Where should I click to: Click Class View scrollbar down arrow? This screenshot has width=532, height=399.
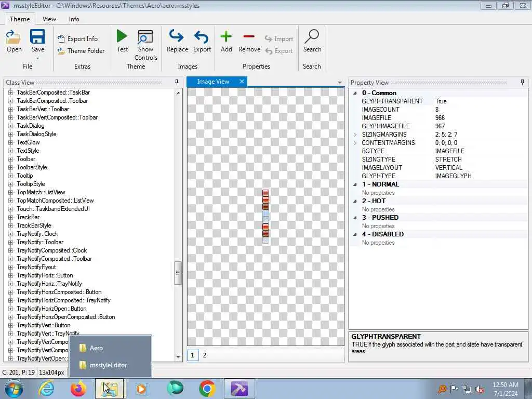(x=178, y=357)
